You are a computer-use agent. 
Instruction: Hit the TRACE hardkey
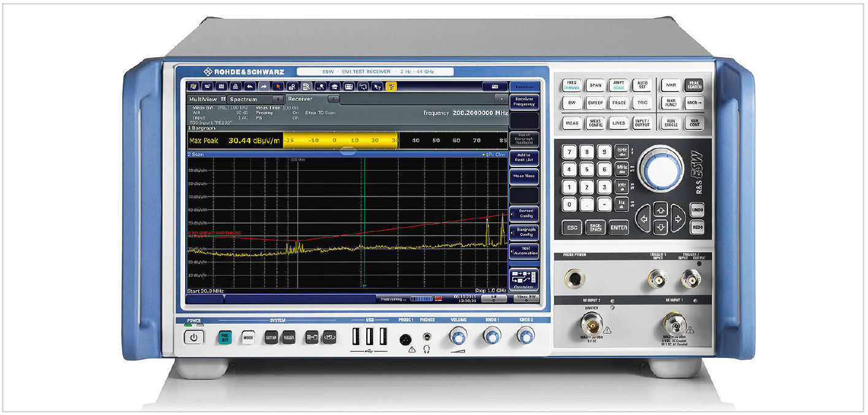618,103
